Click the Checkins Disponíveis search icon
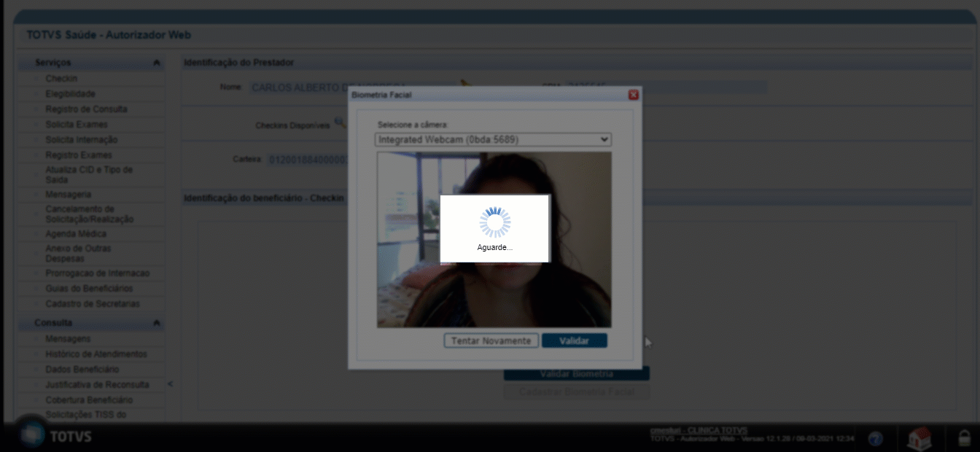Screen dimensions: 980x452 [338, 122]
